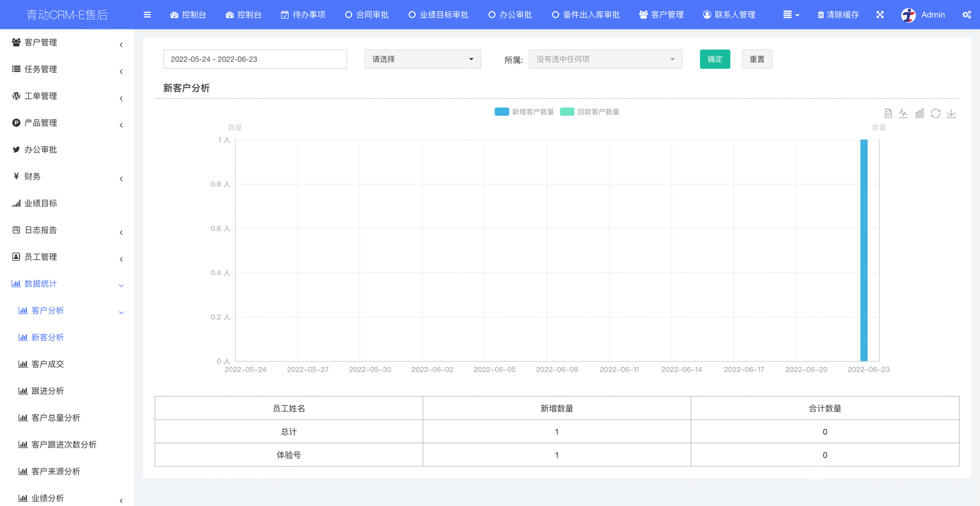
Task: Open the 请选择 dropdown
Action: click(x=422, y=59)
